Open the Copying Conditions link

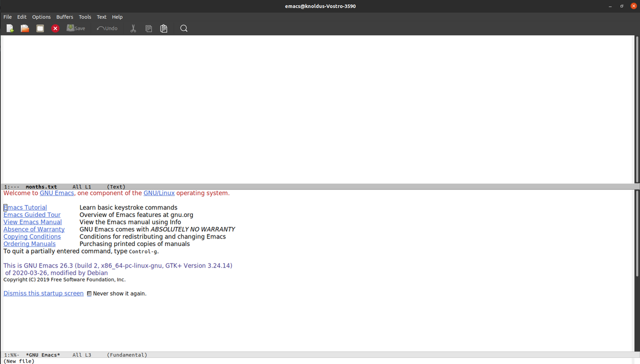click(32, 236)
